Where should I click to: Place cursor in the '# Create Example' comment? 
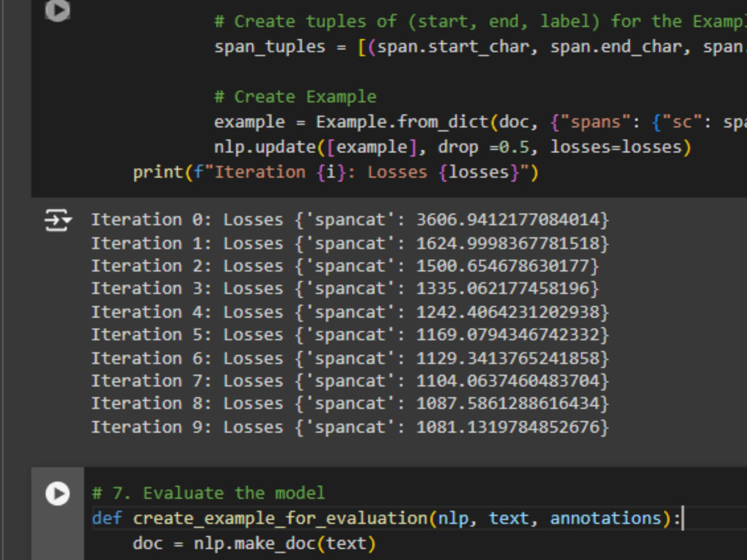[x=295, y=96]
